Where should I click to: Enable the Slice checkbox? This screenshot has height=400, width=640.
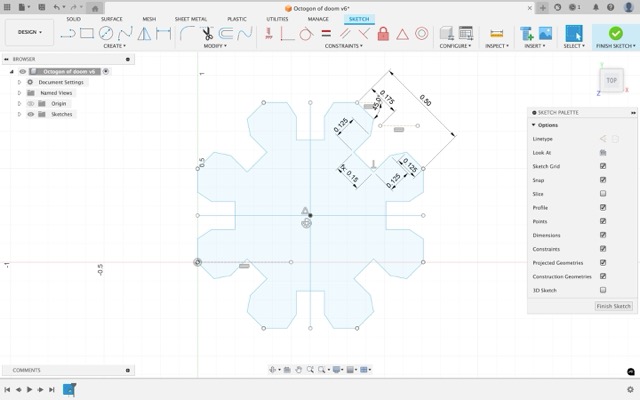[603, 193]
